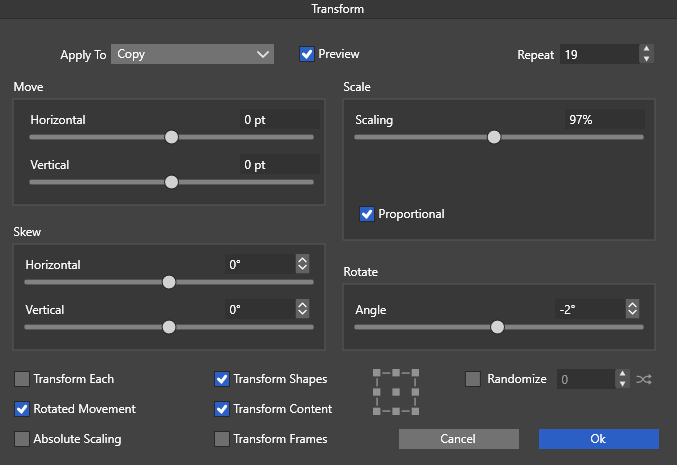Open the Apply To dropdown
This screenshot has width=677, height=465.
tap(192, 54)
